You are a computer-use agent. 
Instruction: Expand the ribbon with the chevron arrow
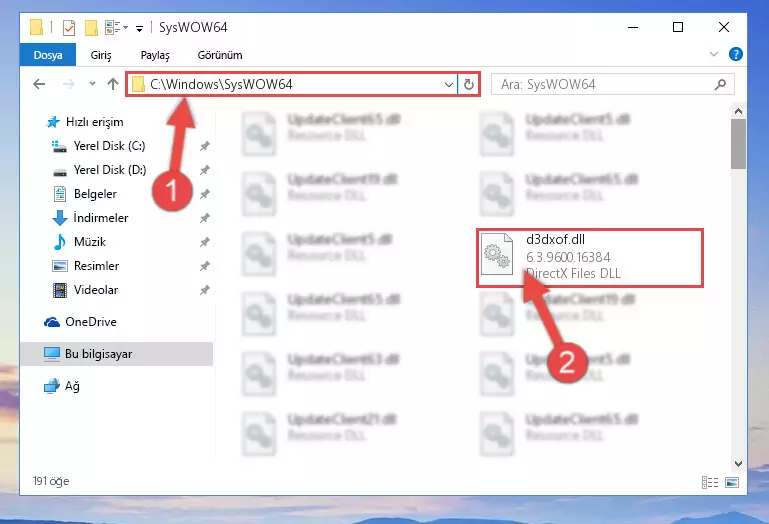(x=714, y=54)
